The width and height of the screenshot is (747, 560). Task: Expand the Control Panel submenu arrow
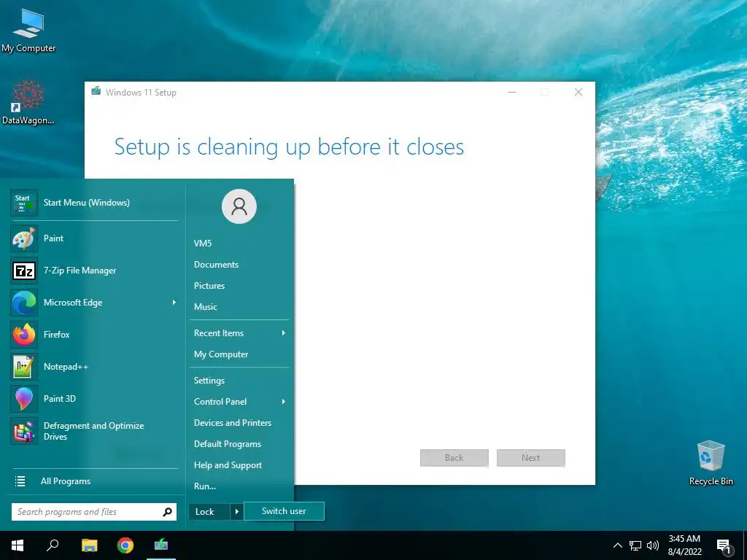click(284, 402)
